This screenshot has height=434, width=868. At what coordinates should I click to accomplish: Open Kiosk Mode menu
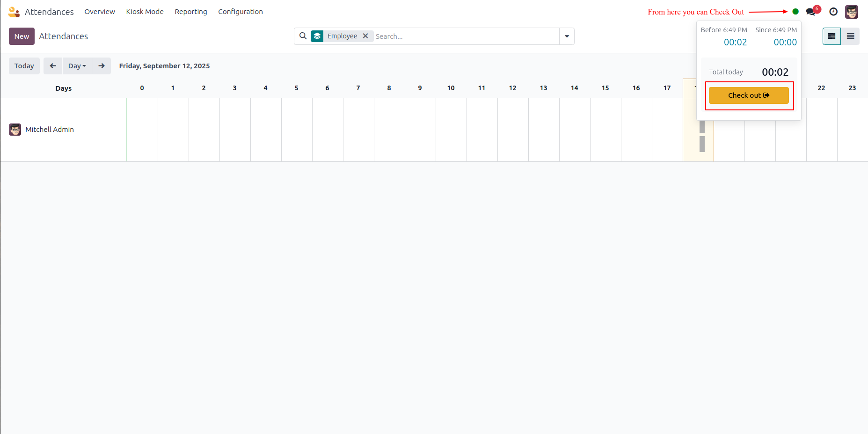point(145,12)
